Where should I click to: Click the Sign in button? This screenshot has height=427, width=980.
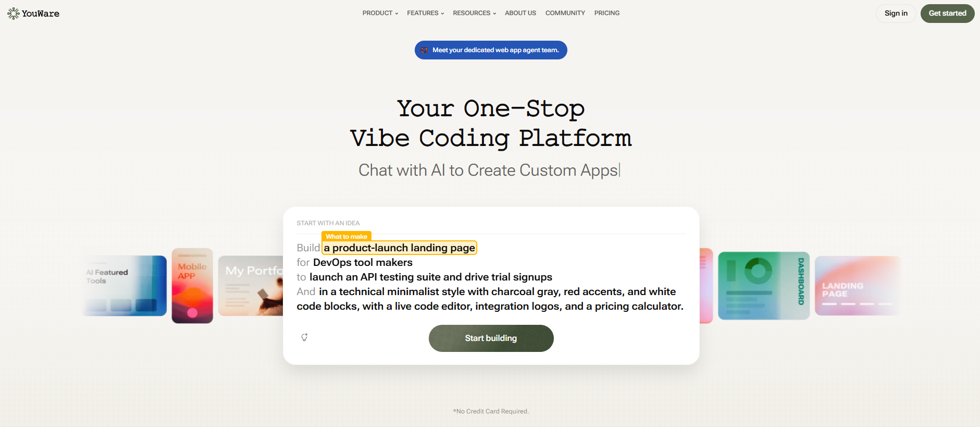896,14
